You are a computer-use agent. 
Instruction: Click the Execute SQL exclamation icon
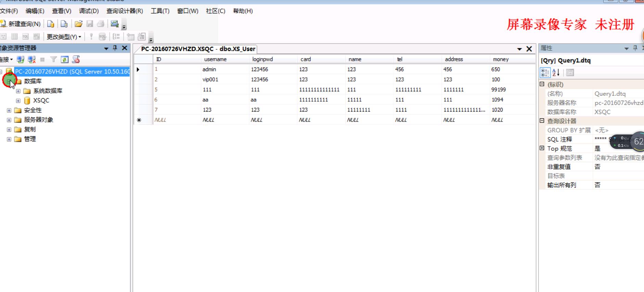click(x=91, y=37)
